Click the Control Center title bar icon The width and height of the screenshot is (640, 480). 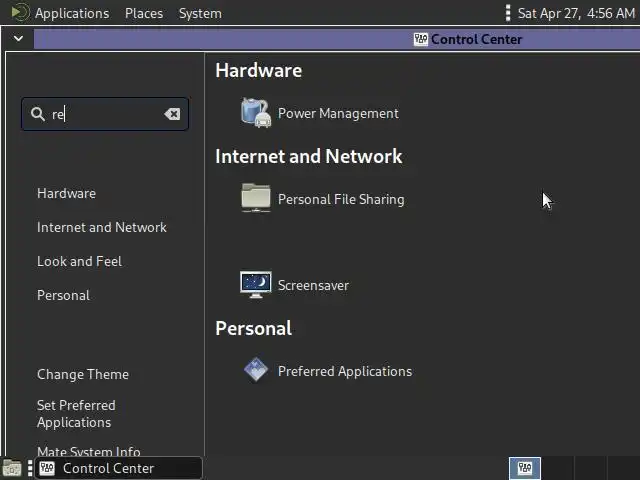(x=421, y=39)
